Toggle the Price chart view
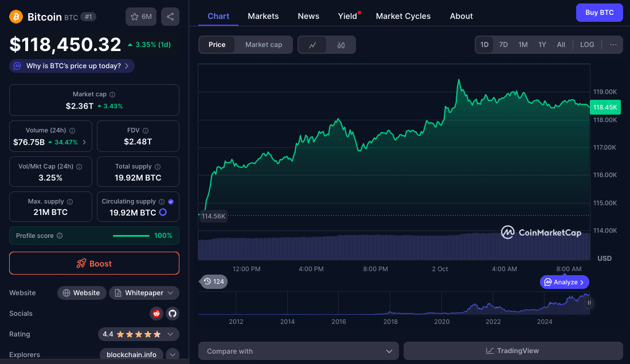Image resolution: width=630 pixels, height=364 pixels. tap(217, 45)
